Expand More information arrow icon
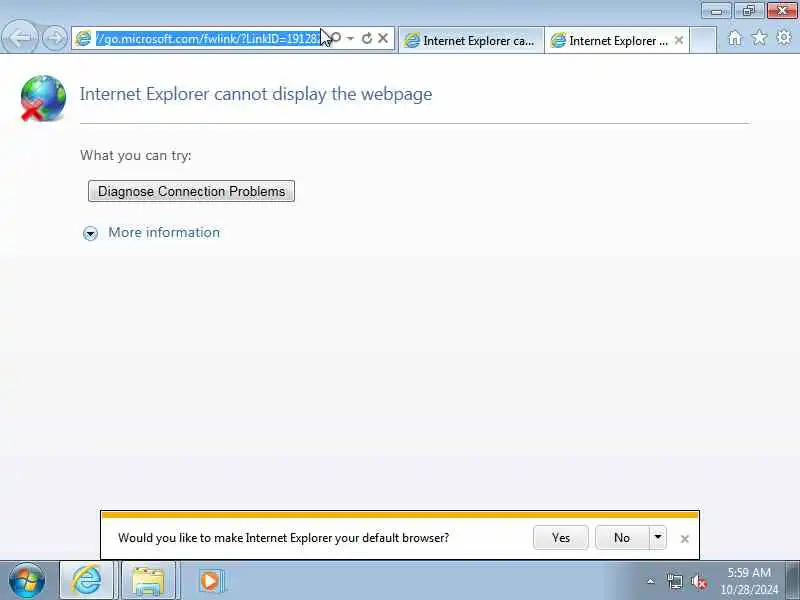The width and height of the screenshot is (800, 600). point(90,234)
